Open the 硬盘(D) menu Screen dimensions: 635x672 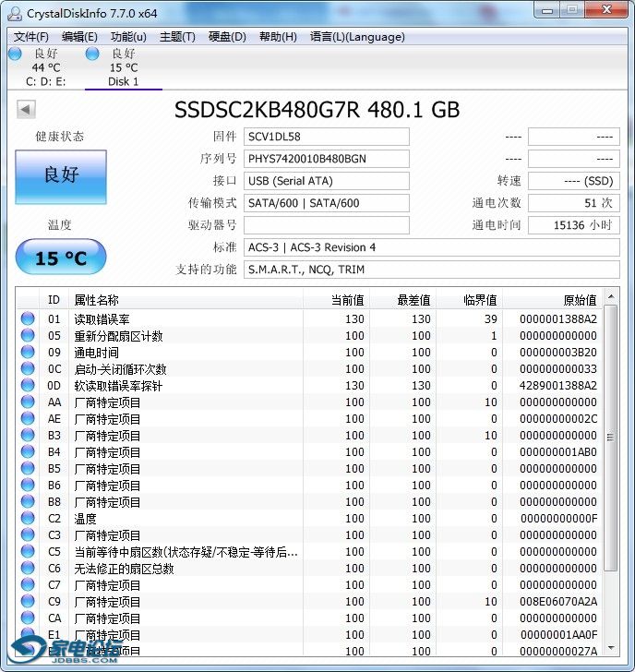(227, 37)
